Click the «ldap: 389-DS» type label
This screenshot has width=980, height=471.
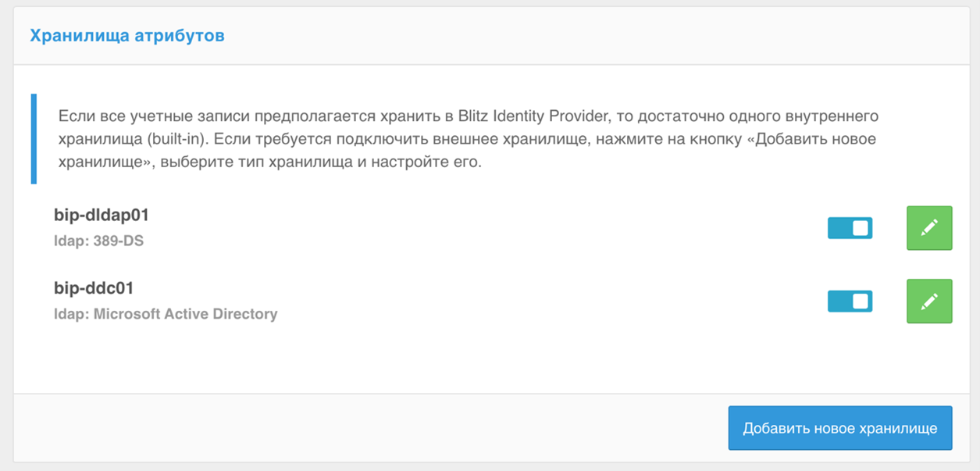tap(98, 241)
